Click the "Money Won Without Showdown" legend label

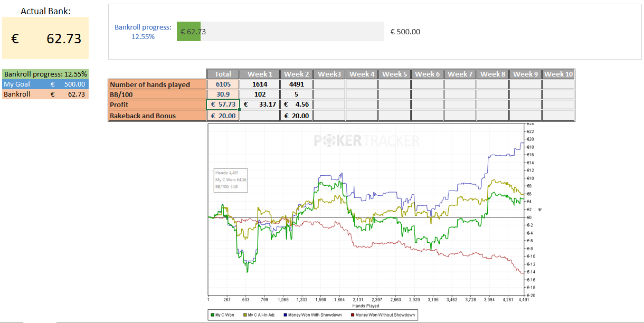(385, 315)
